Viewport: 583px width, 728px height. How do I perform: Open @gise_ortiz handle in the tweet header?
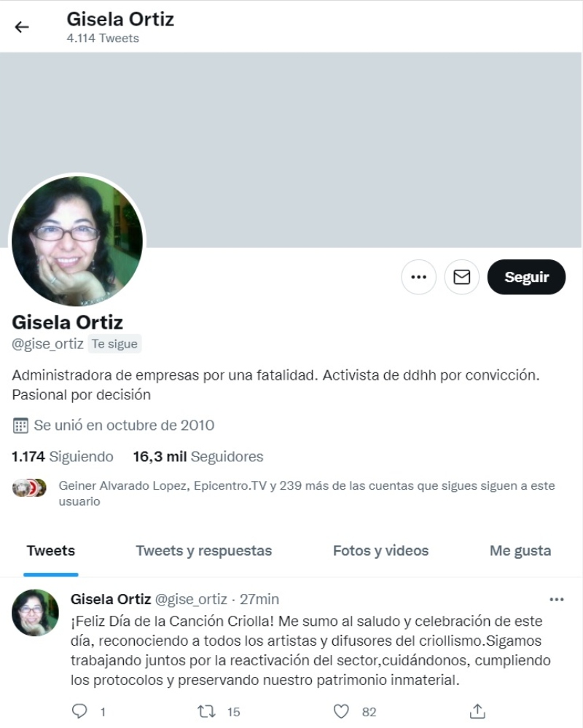(x=191, y=600)
